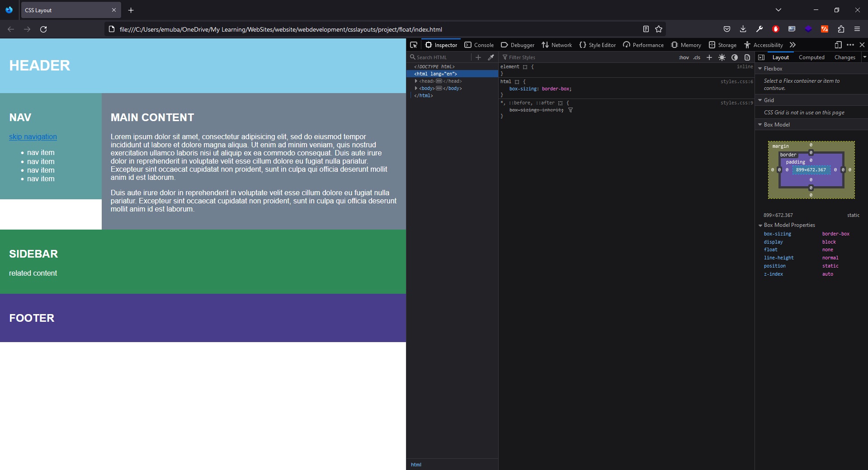Show all sidebar tabs dropdown
This screenshot has height=470, width=868.
(x=864, y=57)
